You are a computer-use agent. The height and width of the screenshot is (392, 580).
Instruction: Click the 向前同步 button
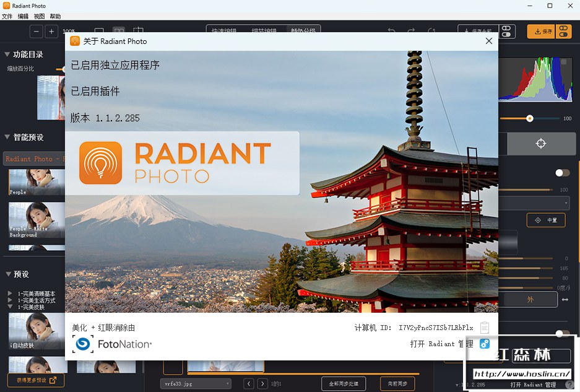[397, 384]
